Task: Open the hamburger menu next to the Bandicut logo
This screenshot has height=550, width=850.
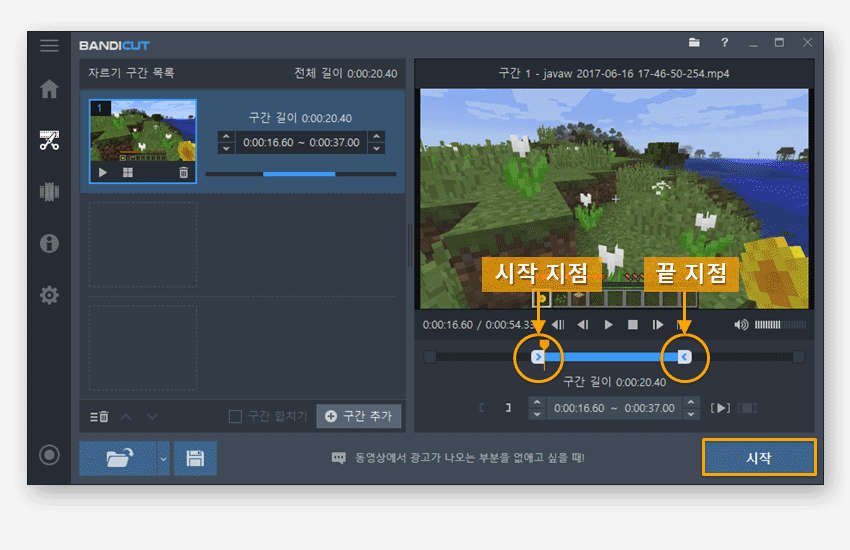Action: pyautogui.click(x=49, y=45)
